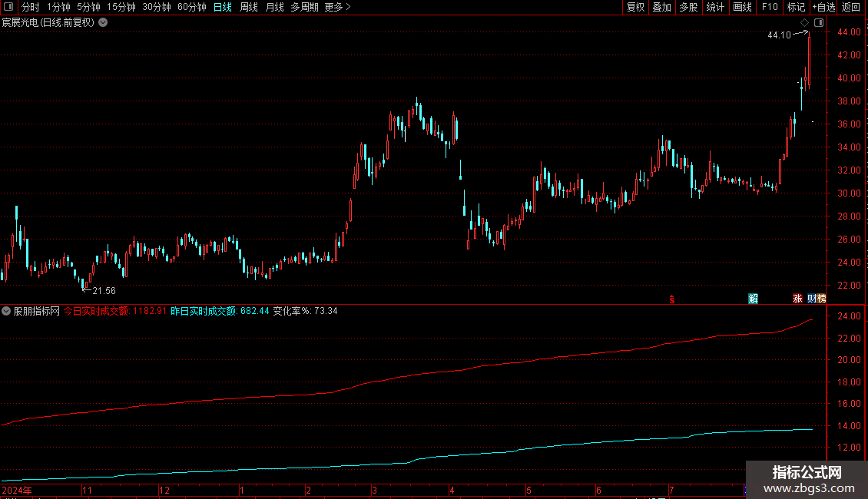The height and width of the screenshot is (499, 868).
Task: Select the 60分钟 period tab
Action: [192, 7]
